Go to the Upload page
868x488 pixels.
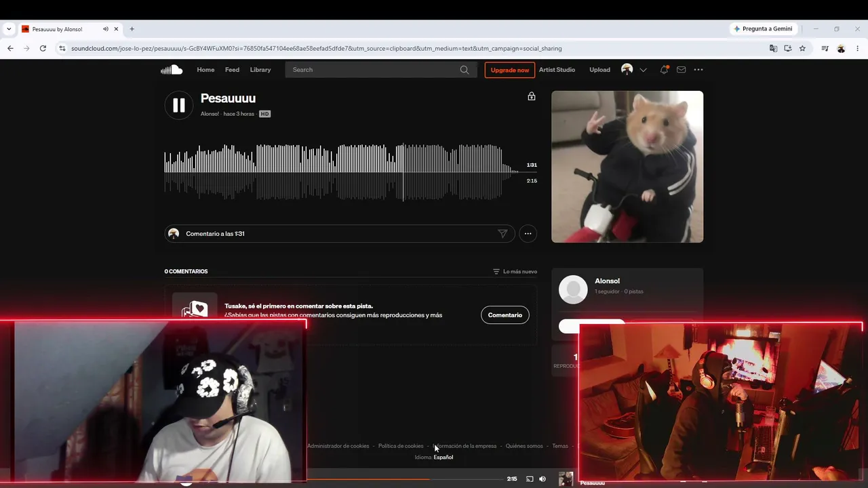pos(599,70)
